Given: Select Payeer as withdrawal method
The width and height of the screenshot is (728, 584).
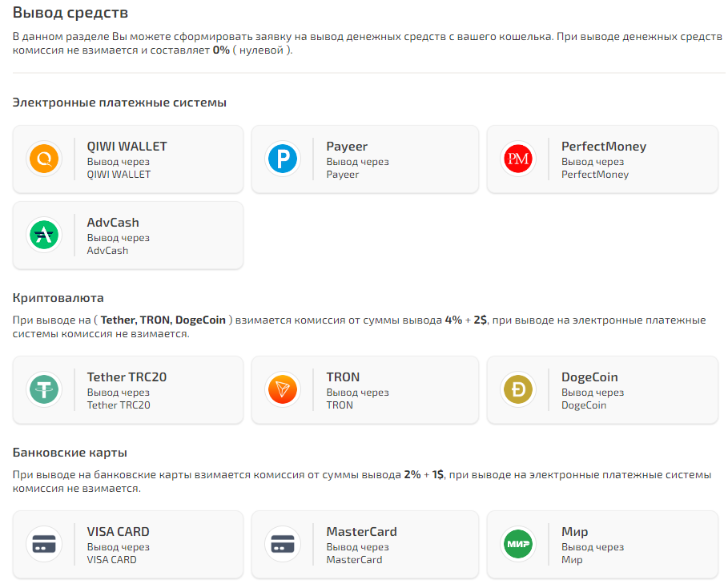Looking at the screenshot, I should point(365,158).
